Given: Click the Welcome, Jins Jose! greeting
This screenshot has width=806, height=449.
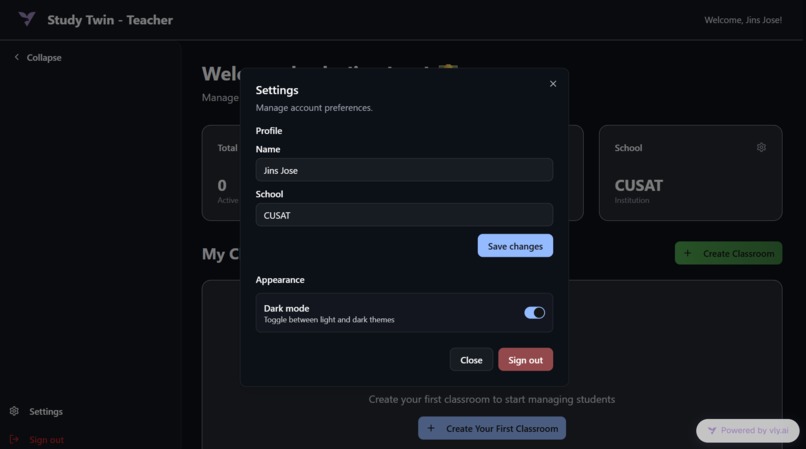Looking at the screenshot, I should click(743, 20).
